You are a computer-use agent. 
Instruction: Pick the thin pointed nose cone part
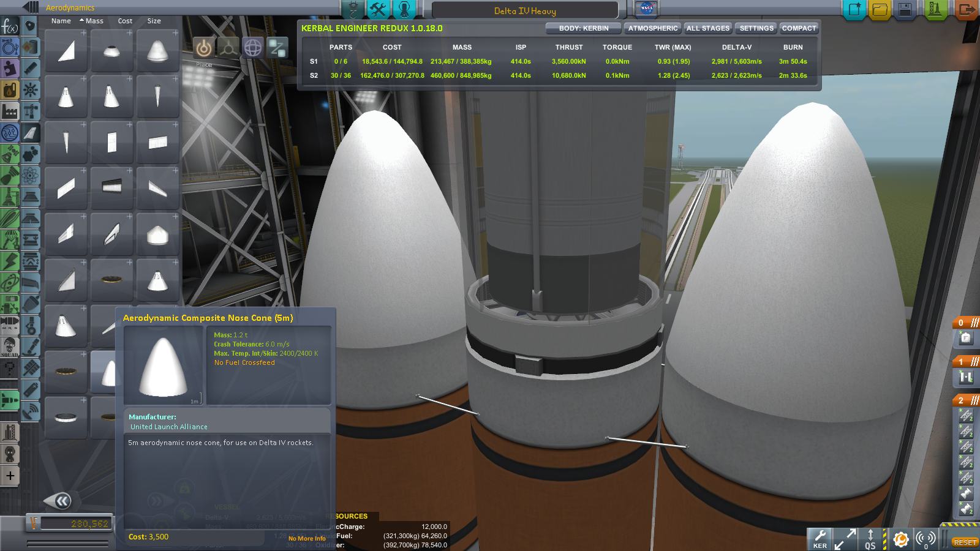click(x=158, y=97)
